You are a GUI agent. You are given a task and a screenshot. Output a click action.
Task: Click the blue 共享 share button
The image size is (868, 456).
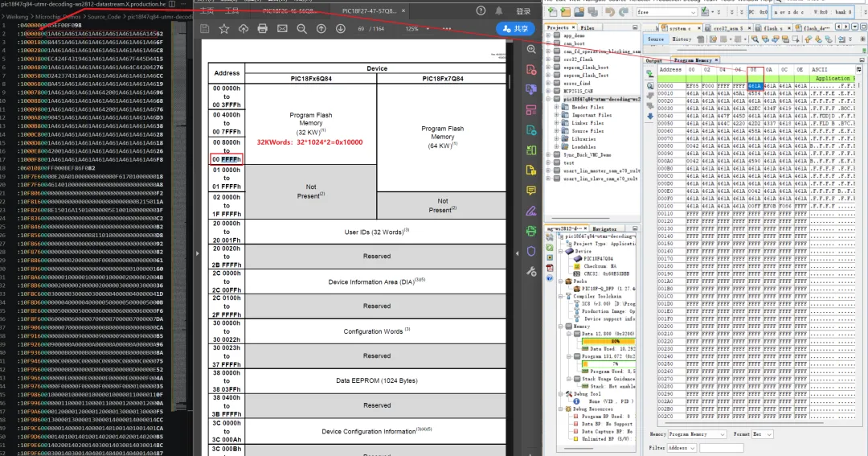(515, 29)
